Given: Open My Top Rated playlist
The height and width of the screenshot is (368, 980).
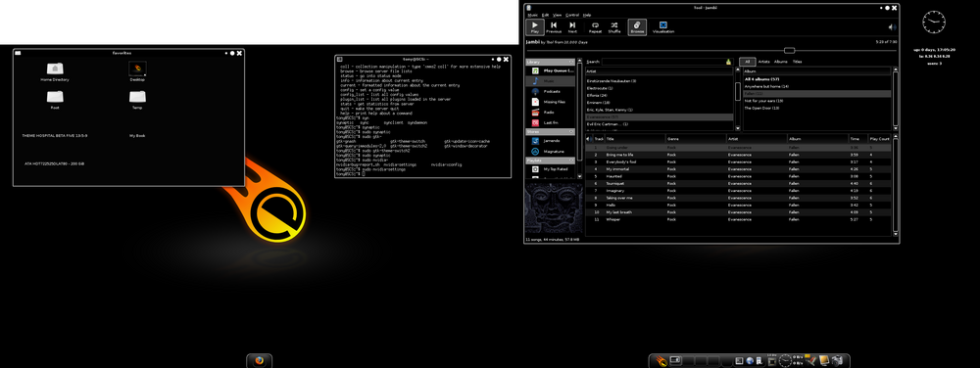Looking at the screenshot, I should (550, 169).
